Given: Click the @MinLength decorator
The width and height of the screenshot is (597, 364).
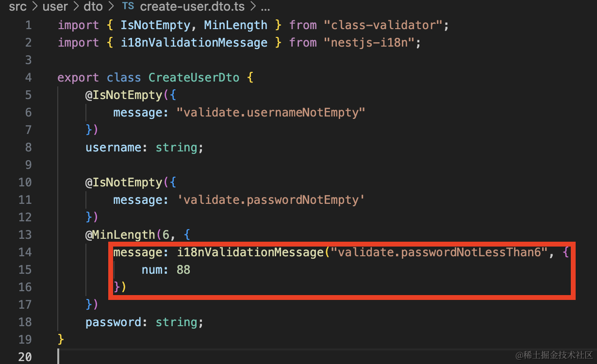Looking at the screenshot, I should tap(120, 235).
